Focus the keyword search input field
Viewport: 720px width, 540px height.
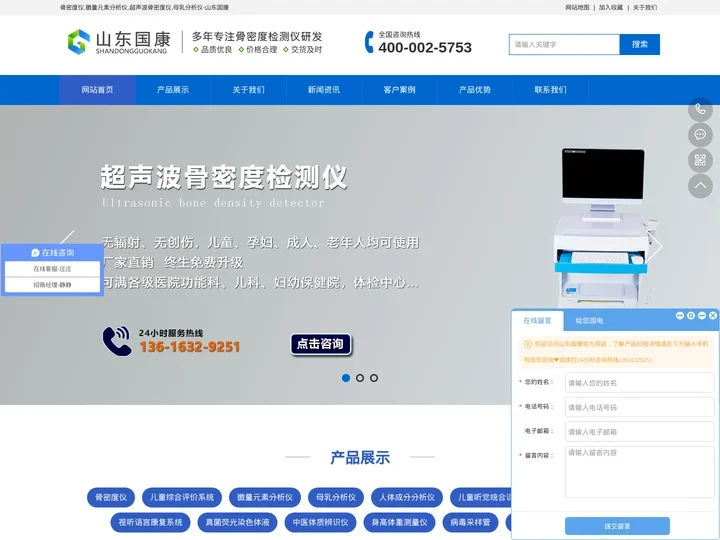[x=564, y=45]
